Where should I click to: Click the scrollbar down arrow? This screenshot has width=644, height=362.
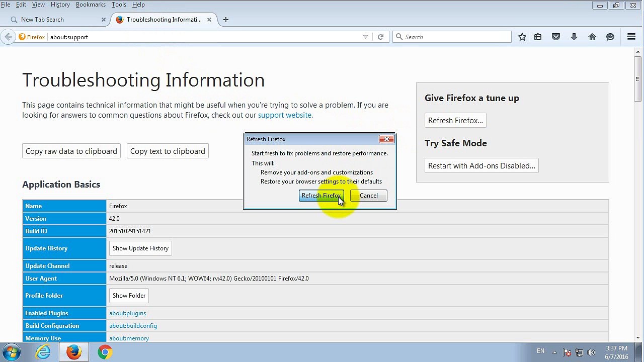click(x=637, y=338)
